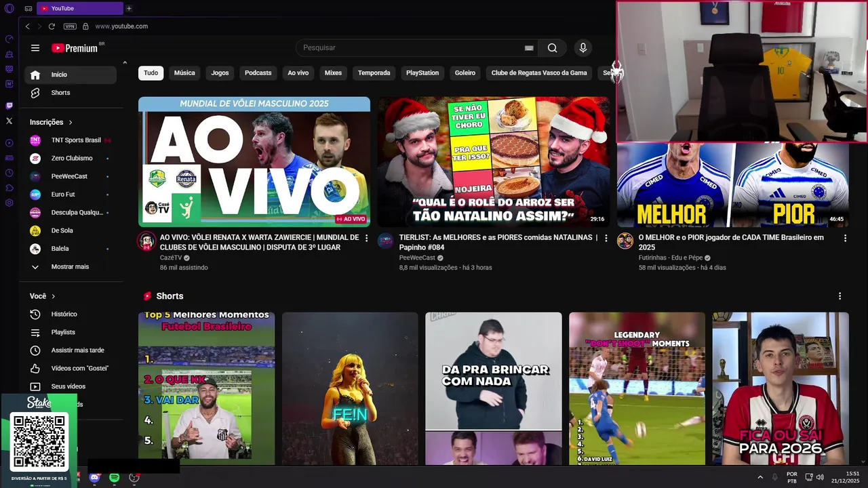Open History clock icon in Opera sidebar
This screenshot has height=488, width=868.
[9, 173]
